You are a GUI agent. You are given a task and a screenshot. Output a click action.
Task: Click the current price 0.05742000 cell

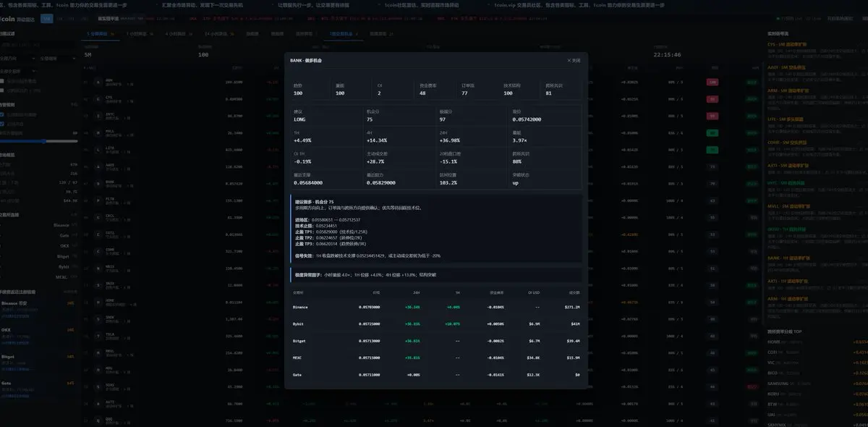(x=545, y=116)
